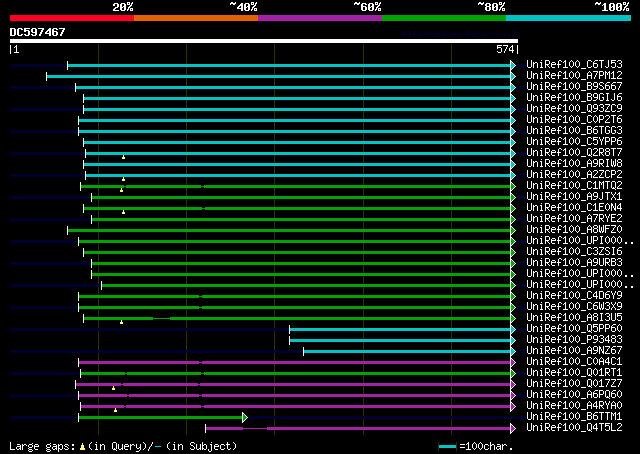Screen dimensions: 640x454
Task: Click the yellow gap marker under UniRef100_A2ZCP2 bar
Action: click(x=123, y=179)
